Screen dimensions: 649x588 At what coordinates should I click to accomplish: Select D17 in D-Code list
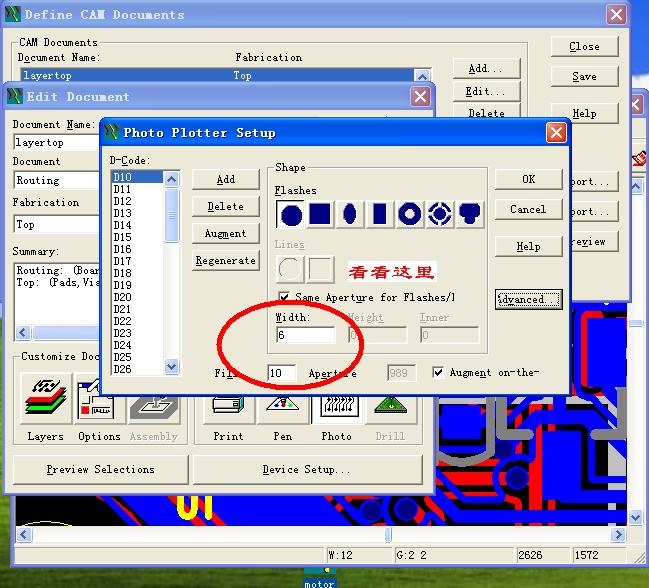coord(137,261)
